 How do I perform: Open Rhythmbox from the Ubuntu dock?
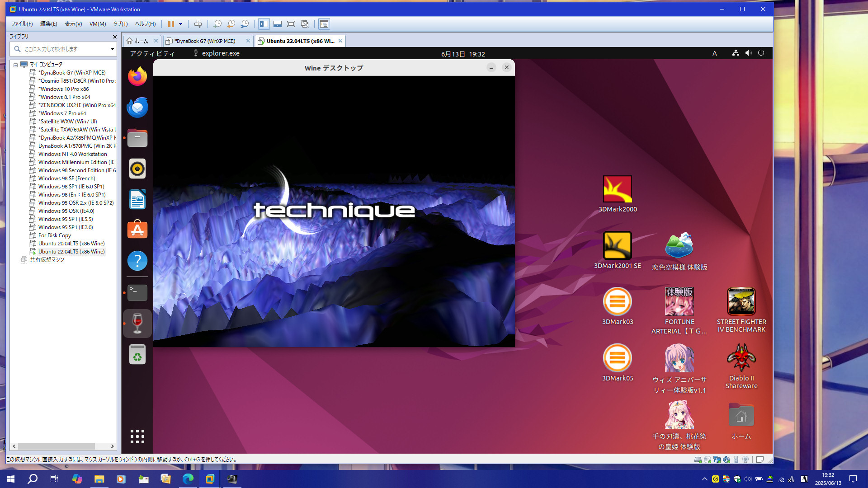point(137,169)
